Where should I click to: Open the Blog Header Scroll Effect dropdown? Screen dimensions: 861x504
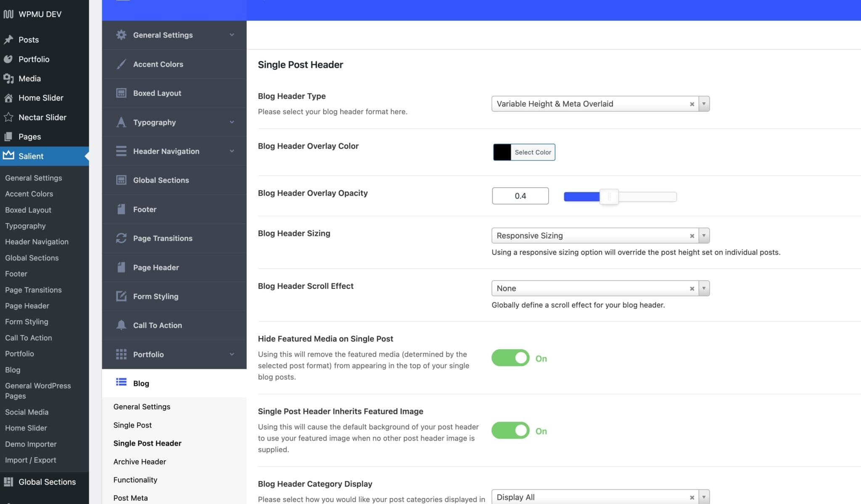pyautogui.click(x=704, y=288)
